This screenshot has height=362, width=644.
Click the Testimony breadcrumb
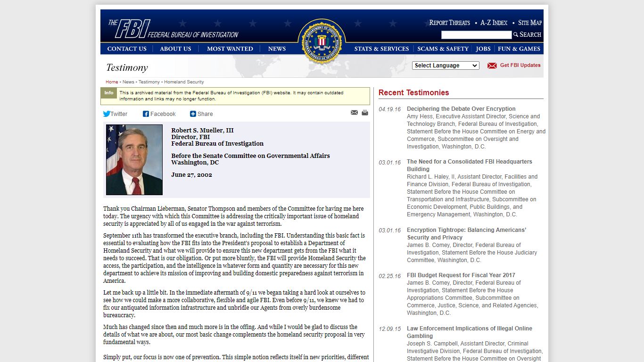(x=149, y=82)
